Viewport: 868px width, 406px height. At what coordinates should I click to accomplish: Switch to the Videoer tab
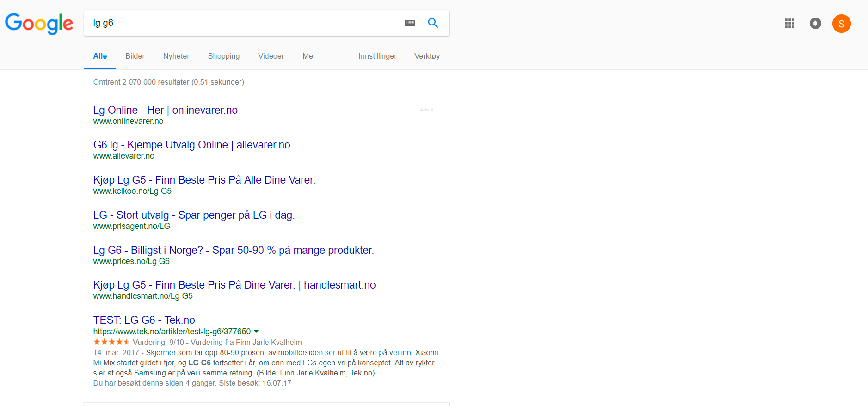[x=271, y=56]
